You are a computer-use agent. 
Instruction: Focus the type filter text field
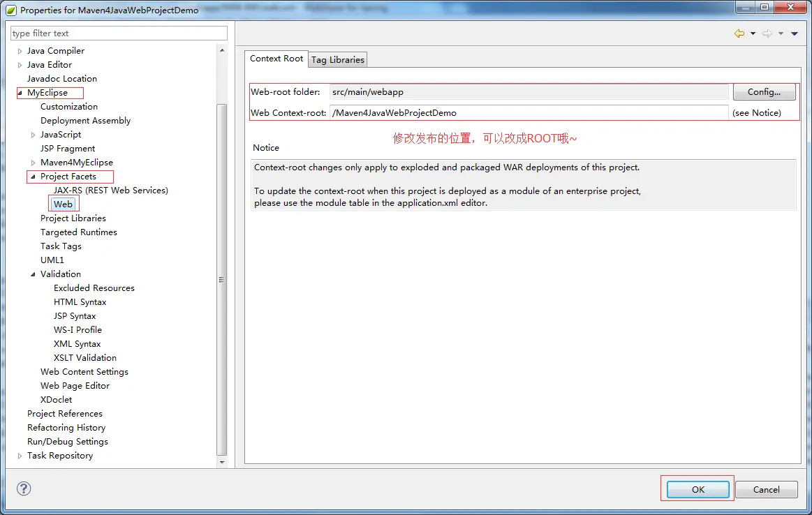[119, 33]
